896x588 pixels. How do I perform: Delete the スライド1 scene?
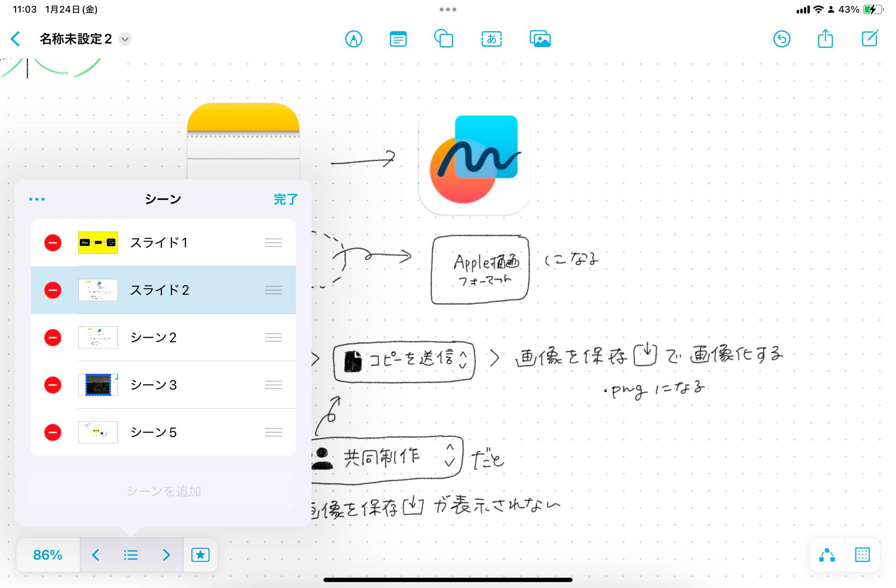(x=53, y=243)
